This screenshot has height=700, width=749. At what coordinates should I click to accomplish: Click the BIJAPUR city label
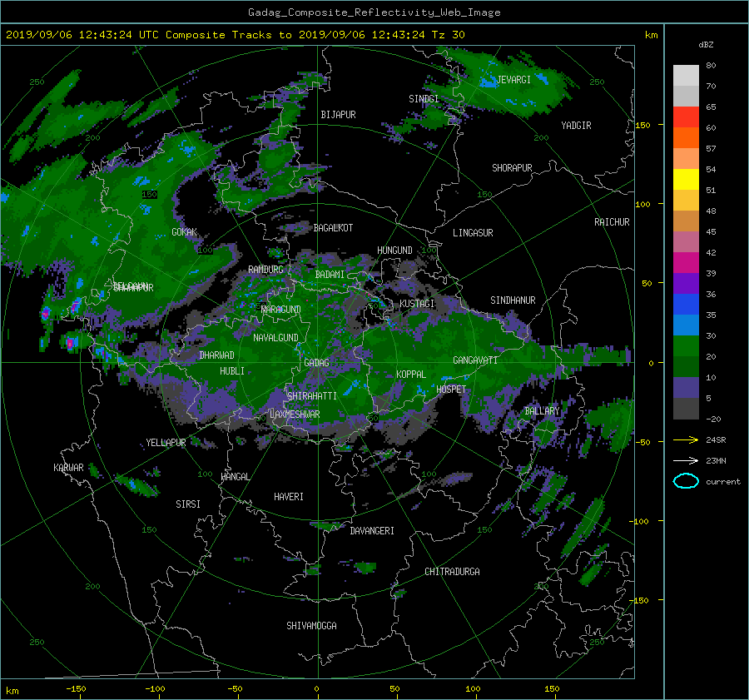point(338,115)
